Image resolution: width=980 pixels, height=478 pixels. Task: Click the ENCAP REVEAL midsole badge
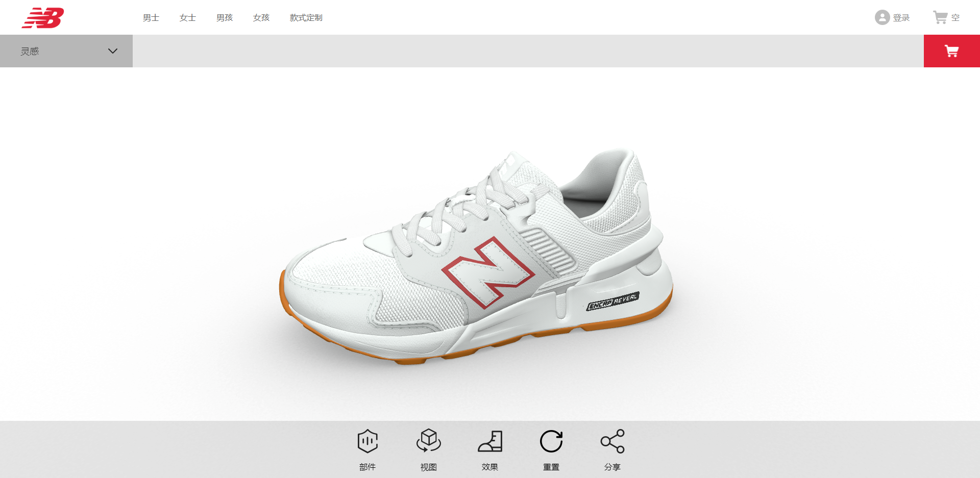(612, 301)
